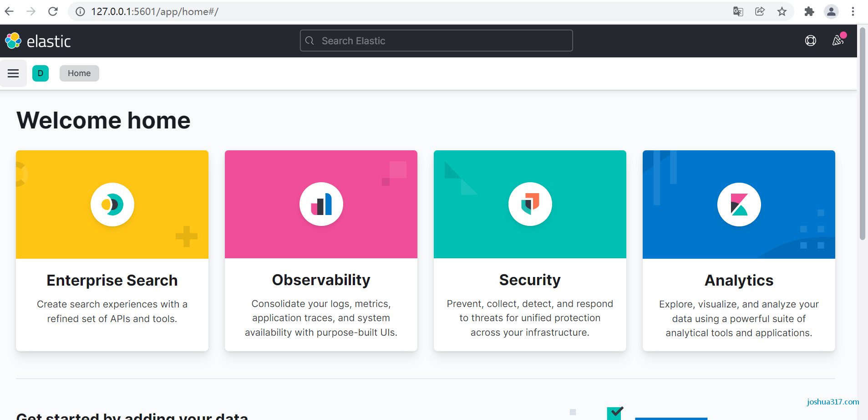Click the browser address bar URL

(x=155, y=11)
